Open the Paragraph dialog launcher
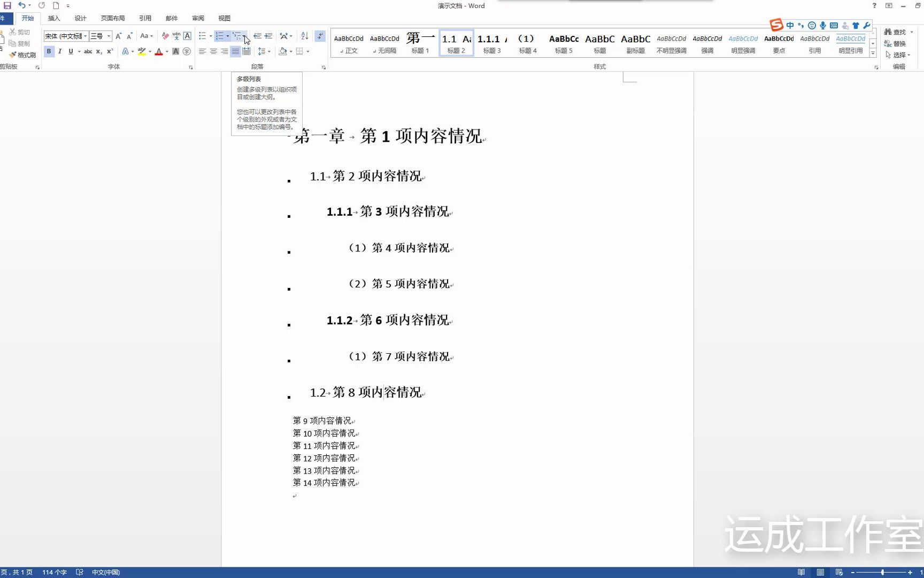 tap(324, 67)
